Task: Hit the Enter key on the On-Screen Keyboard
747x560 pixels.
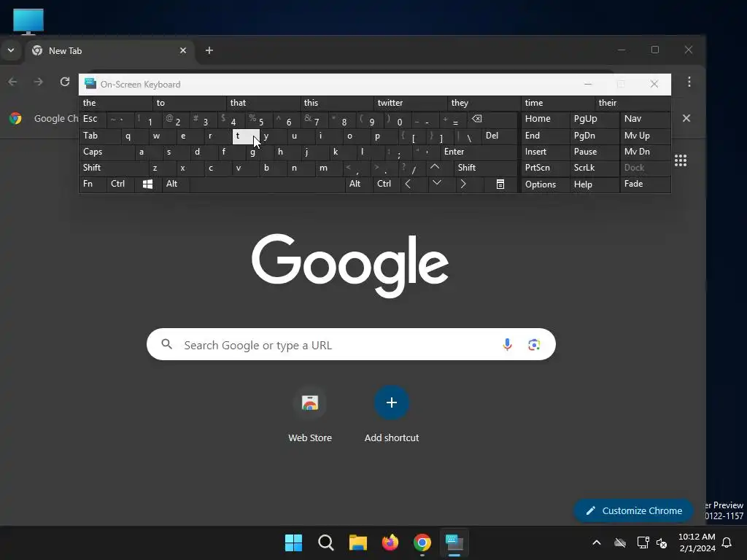Action: 479,152
